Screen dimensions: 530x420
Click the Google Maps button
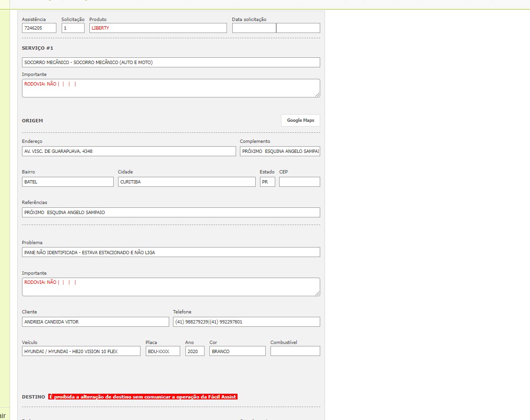click(x=300, y=120)
